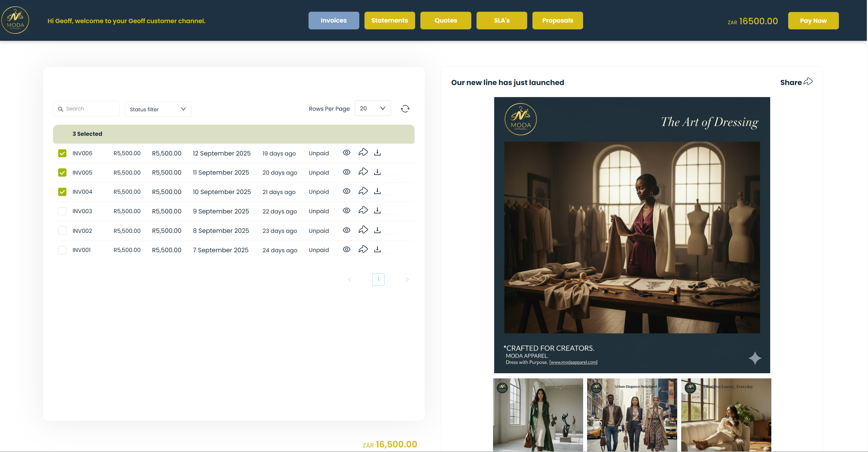Screen dimensions: 868x452
Task: View invoice INV003 with eye icon
Action: click(x=346, y=211)
